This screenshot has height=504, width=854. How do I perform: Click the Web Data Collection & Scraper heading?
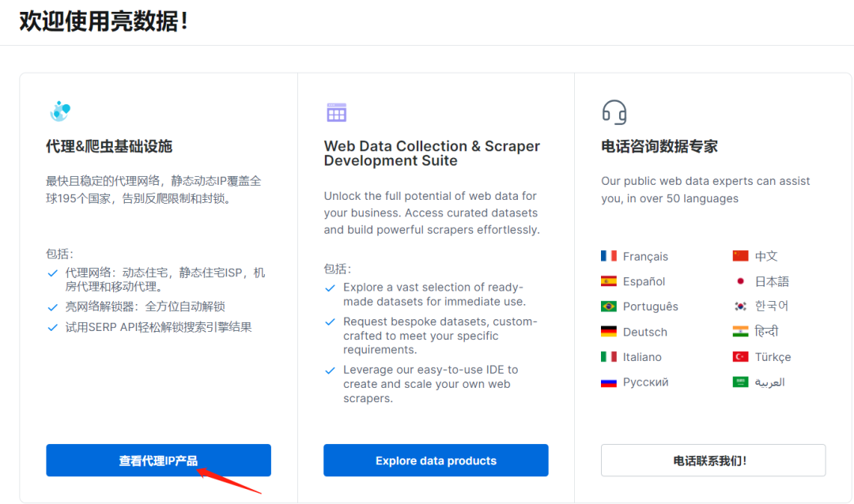432,153
